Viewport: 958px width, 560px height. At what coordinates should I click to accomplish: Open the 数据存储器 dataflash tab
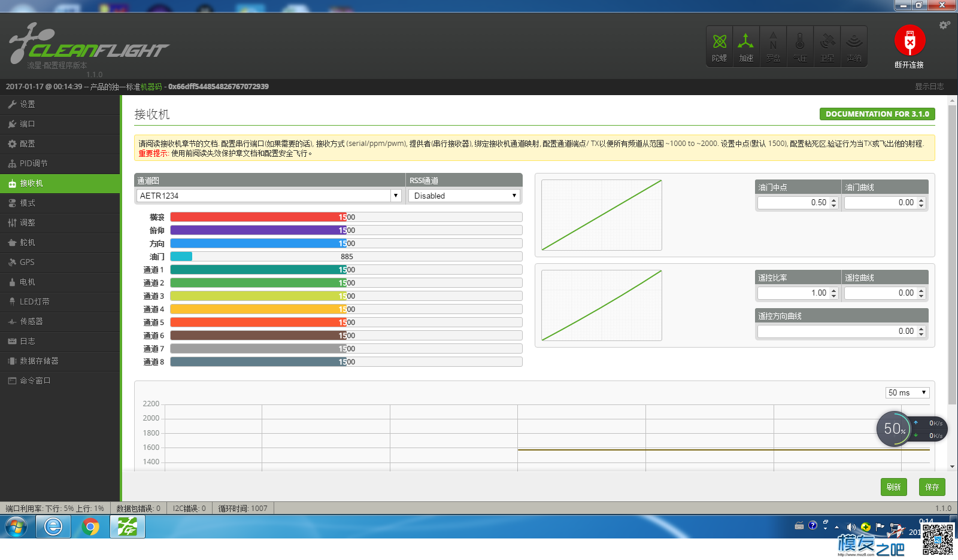60,361
